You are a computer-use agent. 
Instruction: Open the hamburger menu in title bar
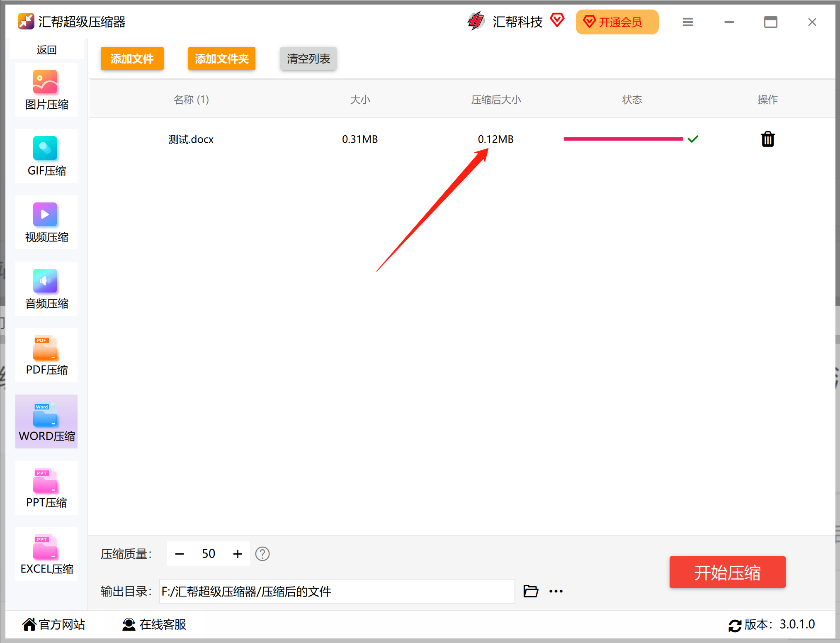688,22
